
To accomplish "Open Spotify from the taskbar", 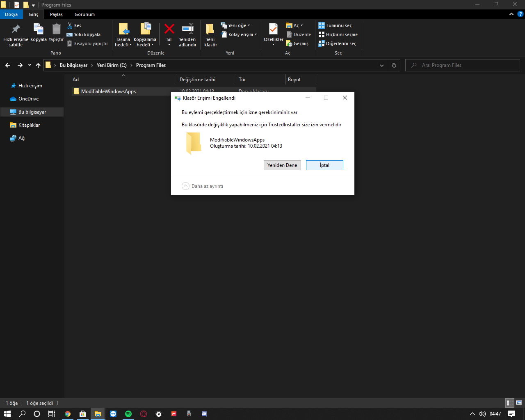I will 128,414.
